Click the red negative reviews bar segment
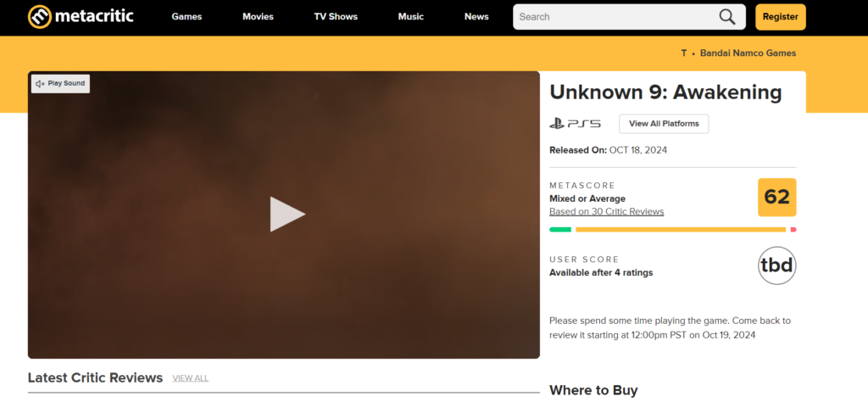This screenshot has height=402, width=868. click(x=793, y=229)
